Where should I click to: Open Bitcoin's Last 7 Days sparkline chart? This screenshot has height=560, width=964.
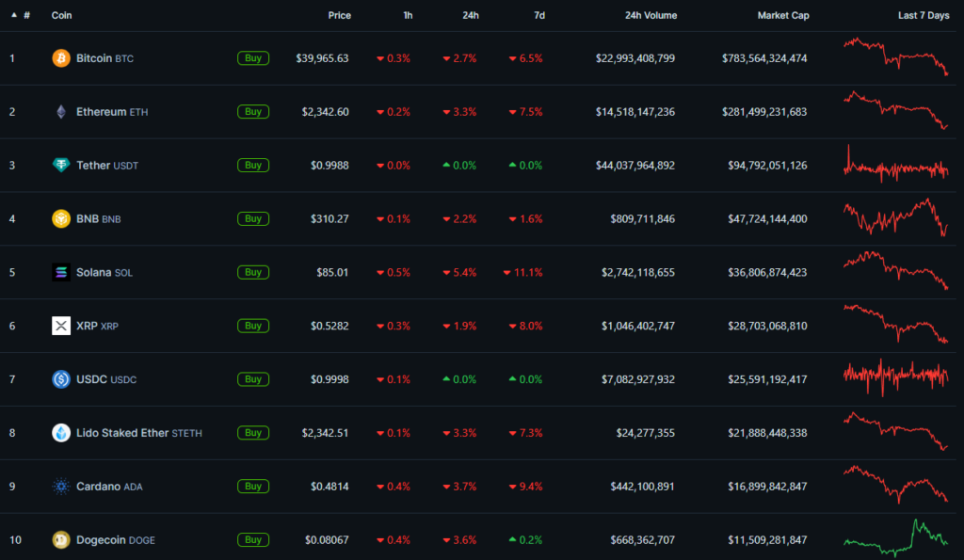(x=894, y=57)
